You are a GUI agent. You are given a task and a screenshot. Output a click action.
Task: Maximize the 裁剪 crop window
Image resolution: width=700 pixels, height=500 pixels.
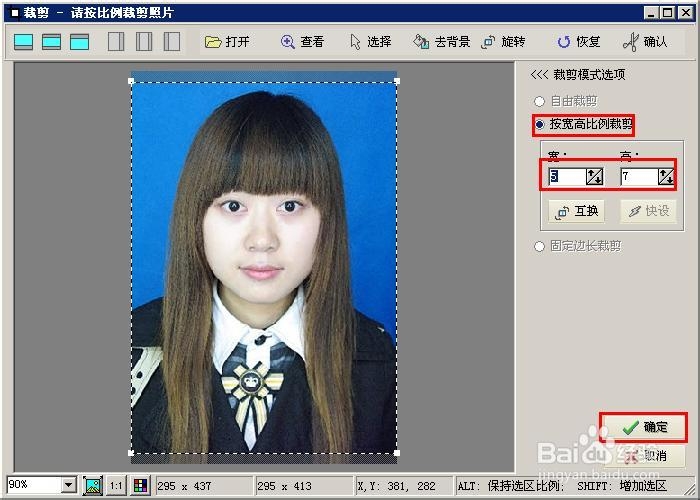tap(667, 13)
